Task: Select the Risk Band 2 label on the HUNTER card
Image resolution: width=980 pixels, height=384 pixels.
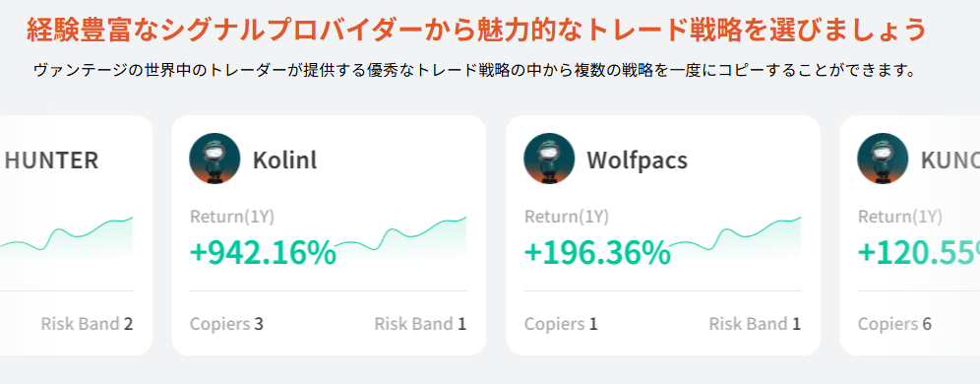Action: pyautogui.click(x=87, y=324)
